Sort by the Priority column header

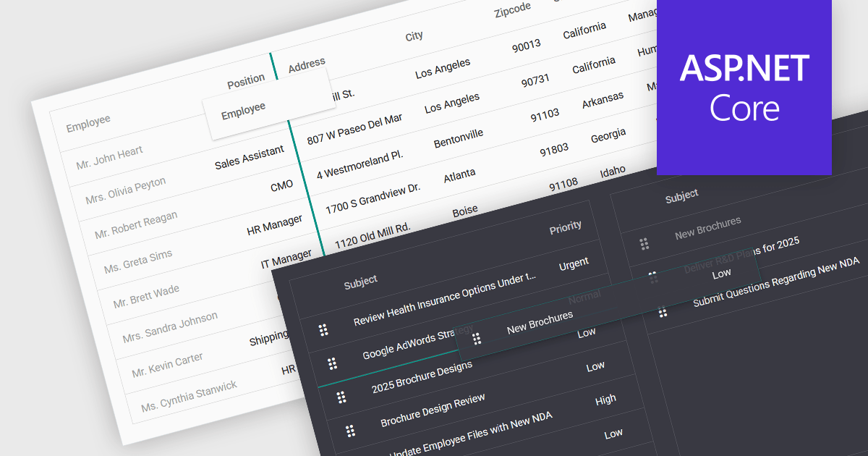565,227
